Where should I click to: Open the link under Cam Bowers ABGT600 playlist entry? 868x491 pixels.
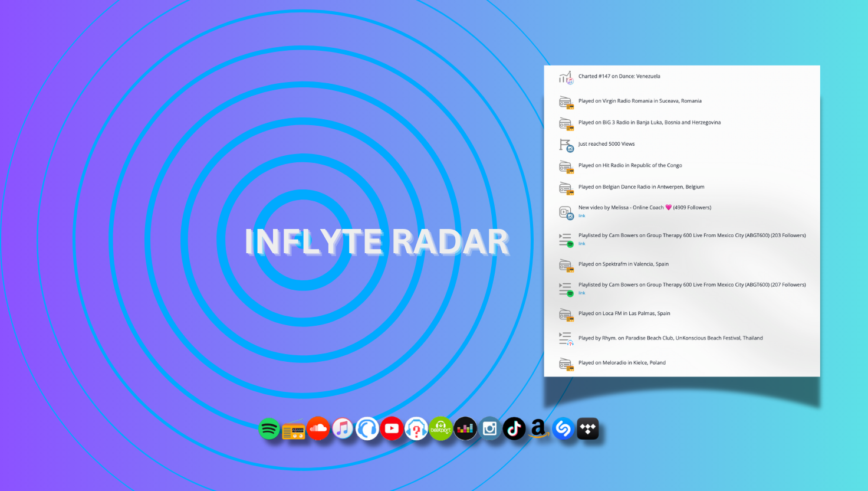[x=582, y=244]
